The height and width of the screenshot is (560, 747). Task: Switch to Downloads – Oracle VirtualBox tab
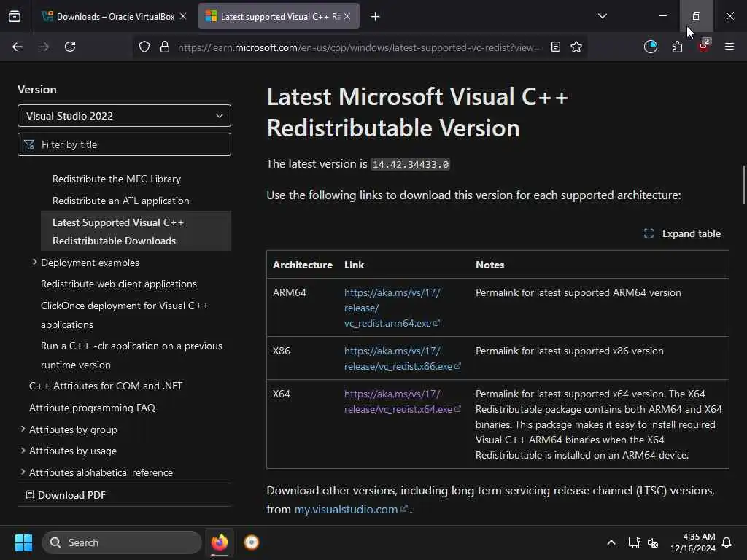click(x=115, y=16)
